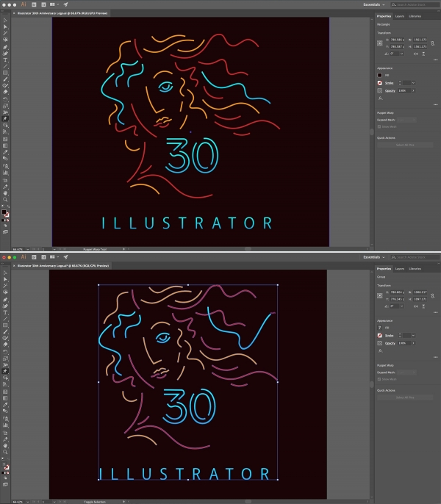
Task: Open Opacity link in top window Appearance
Action: pos(390,90)
